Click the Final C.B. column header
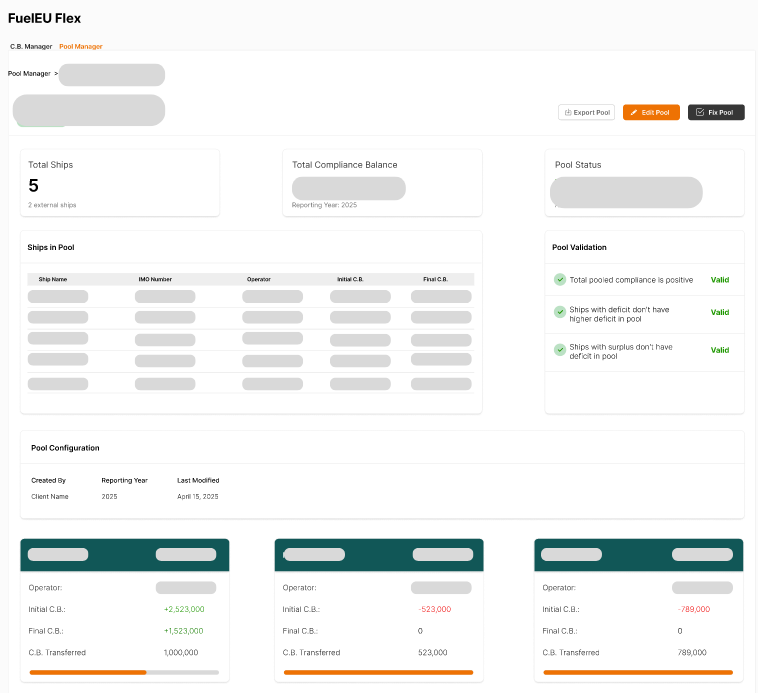Viewport: 758px width, 693px height. click(x=436, y=279)
